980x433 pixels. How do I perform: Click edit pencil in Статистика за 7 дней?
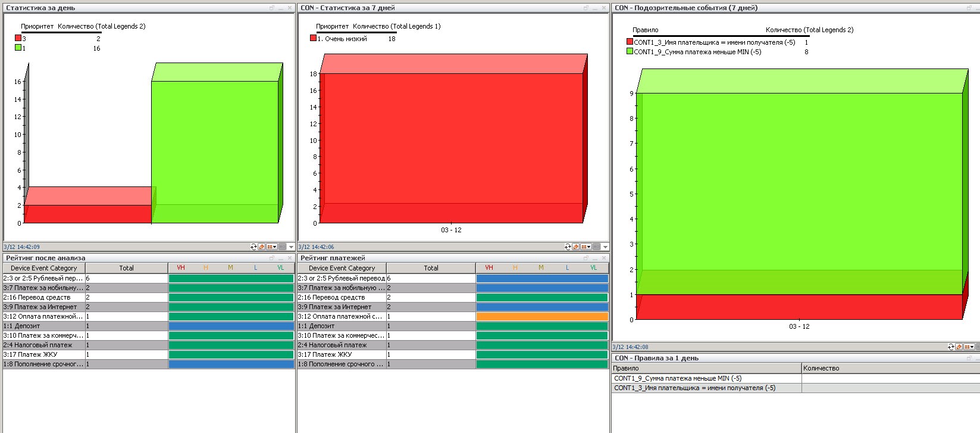pyautogui.click(x=576, y=247)
